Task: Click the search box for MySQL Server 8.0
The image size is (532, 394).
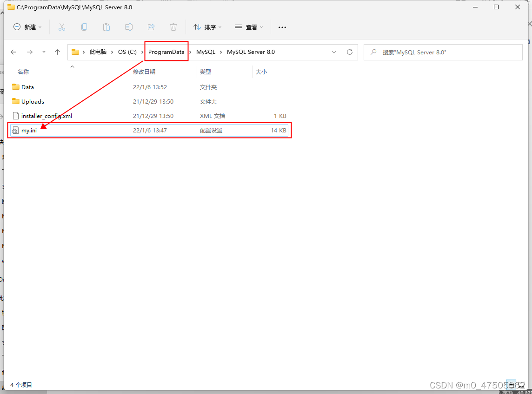Action: pos(443,52)
